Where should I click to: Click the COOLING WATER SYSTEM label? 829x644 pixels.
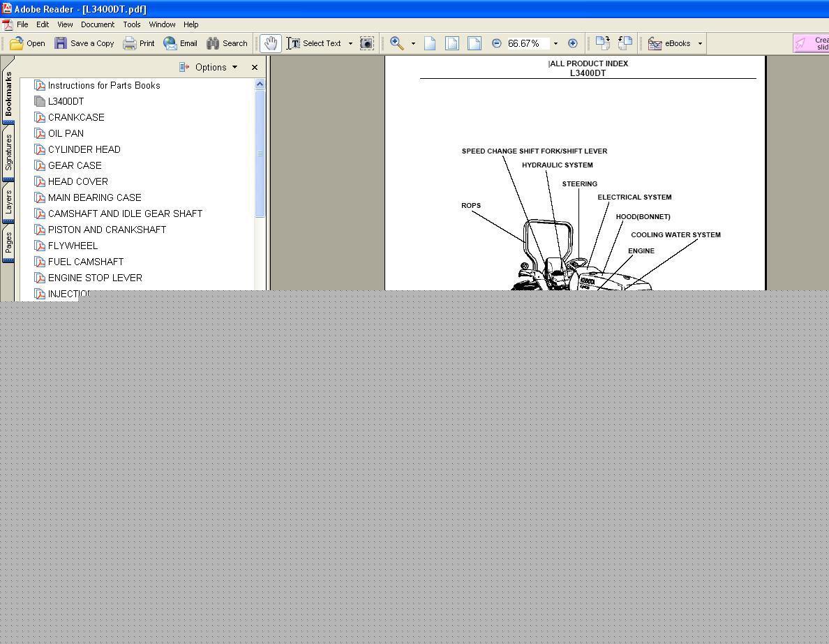click(x=675, y=234)
